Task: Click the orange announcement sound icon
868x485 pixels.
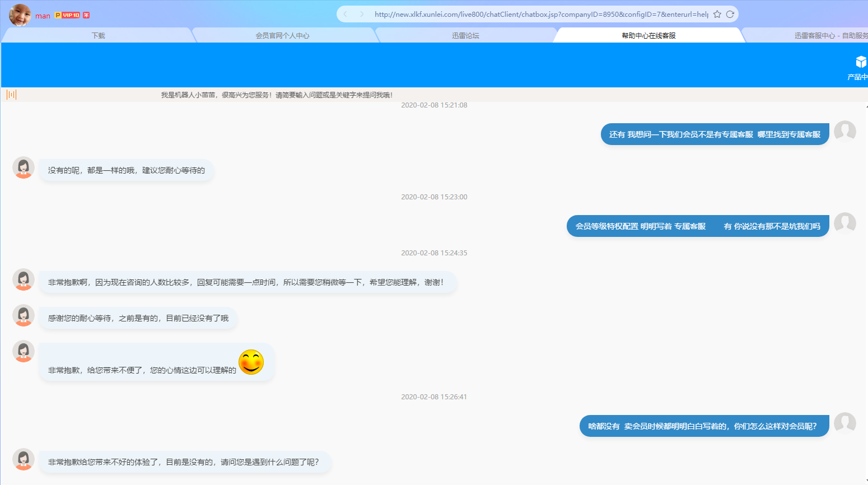Action: (x=11, y=94)
